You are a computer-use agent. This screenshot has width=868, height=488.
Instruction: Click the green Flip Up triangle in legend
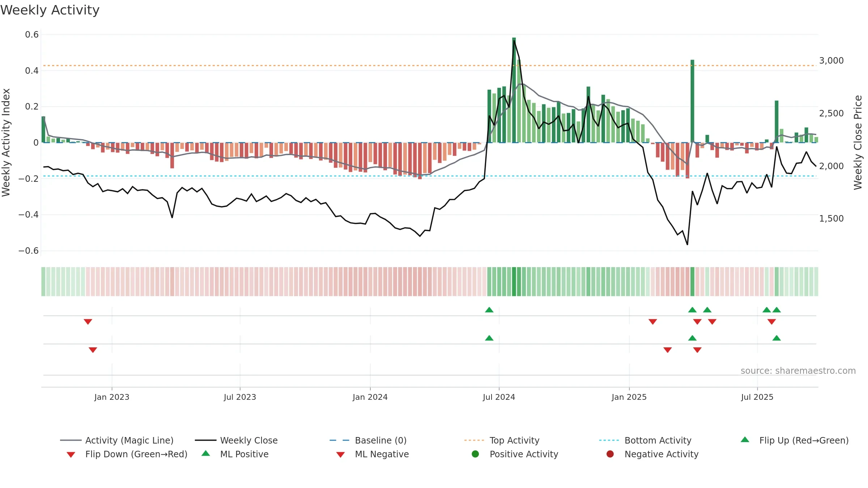click(745, 440)
